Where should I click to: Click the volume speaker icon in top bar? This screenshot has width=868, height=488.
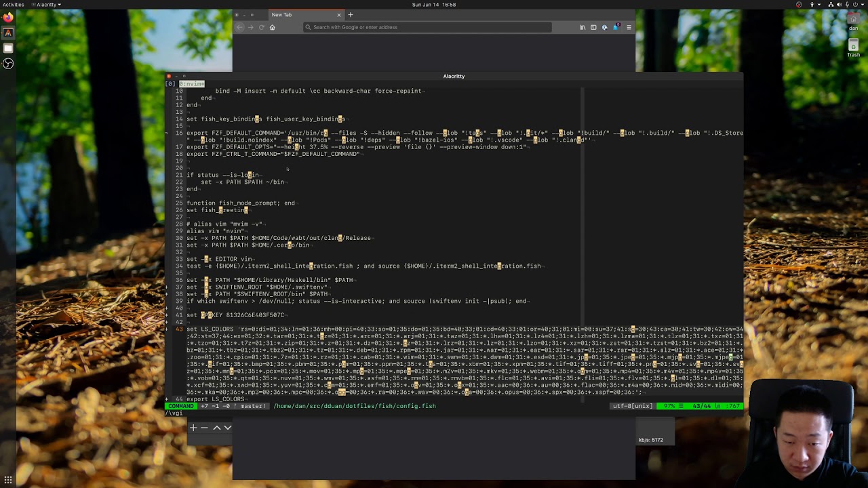840,5
